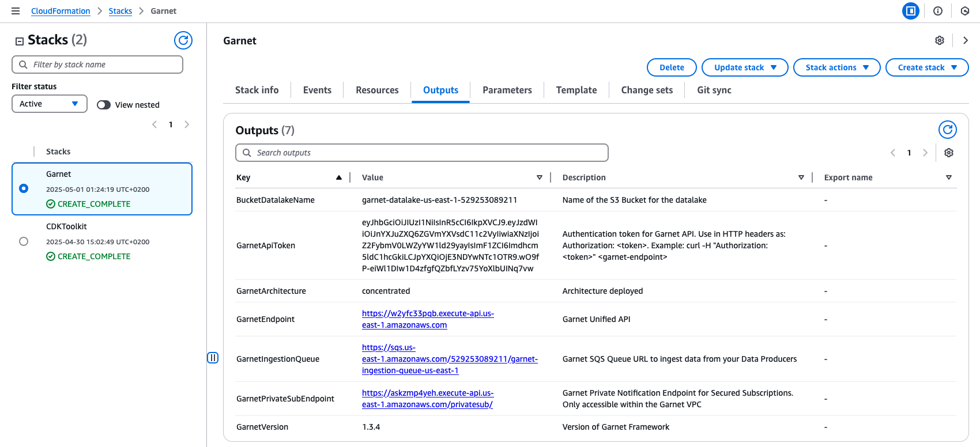Open Outputs table preferences gear
980x447 pixels.
[x=949, y=153]
